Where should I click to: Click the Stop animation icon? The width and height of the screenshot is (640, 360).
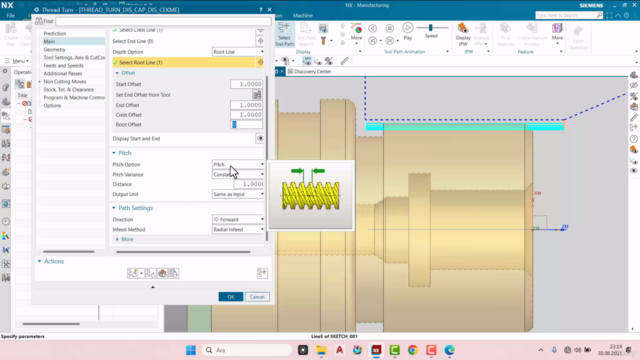point(390,28)
